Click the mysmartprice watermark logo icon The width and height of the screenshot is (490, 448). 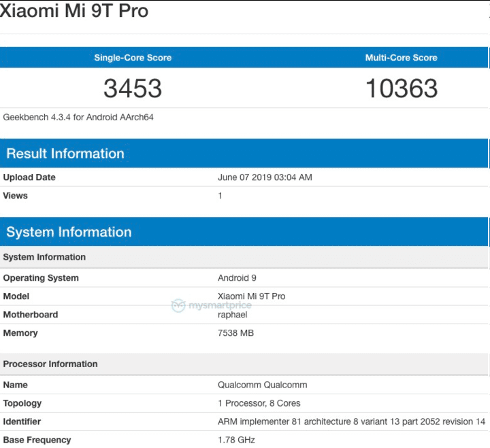click(x=178, y=306)
